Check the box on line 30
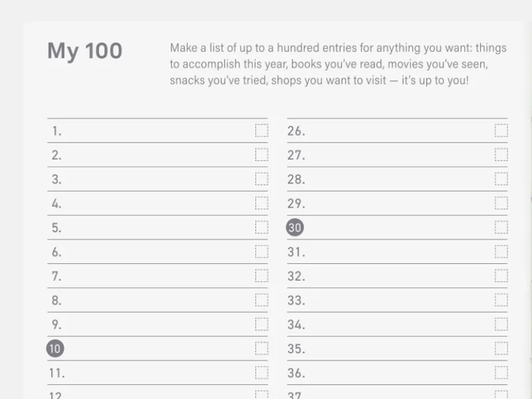The image size is (532, 399). pyautogui.click(x=501, y=227)
